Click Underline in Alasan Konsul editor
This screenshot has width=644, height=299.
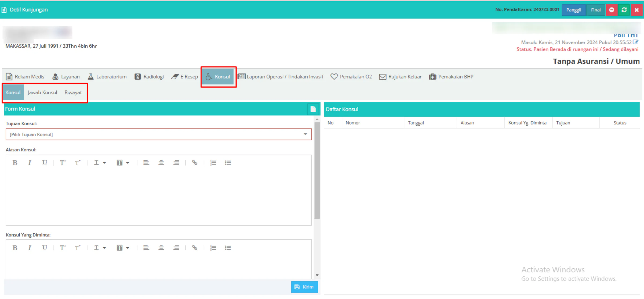click(45, 163)
